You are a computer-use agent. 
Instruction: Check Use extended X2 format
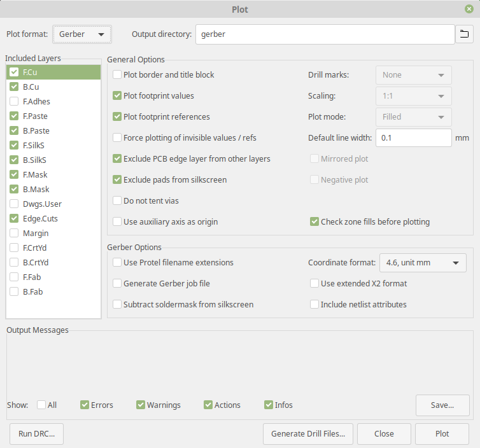coord(314,284)
